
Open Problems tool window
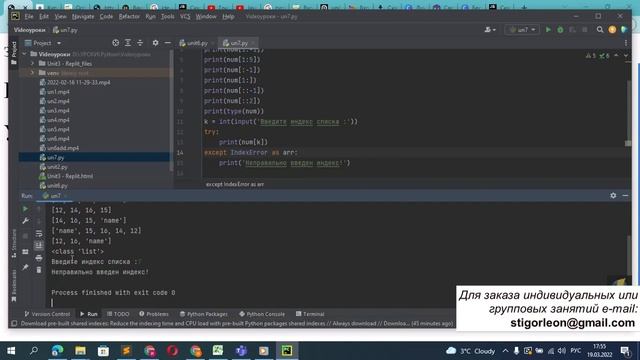pyautogui.click(x=153, y=314)
